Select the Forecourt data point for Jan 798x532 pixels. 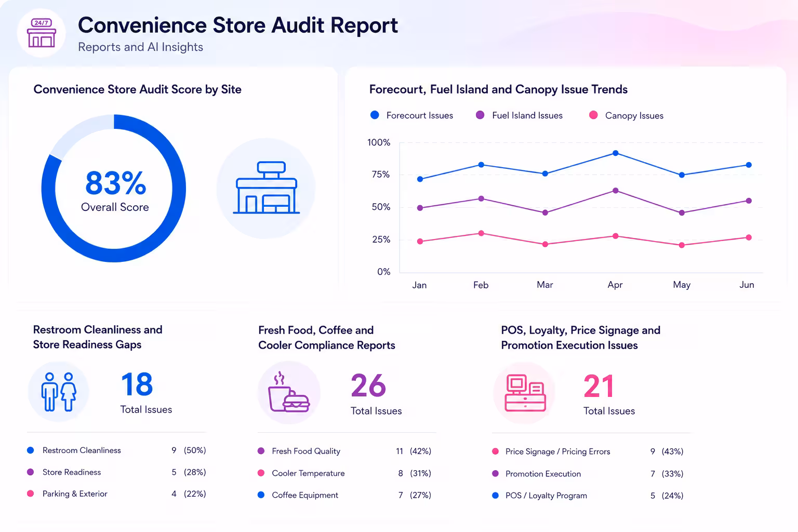420,179
